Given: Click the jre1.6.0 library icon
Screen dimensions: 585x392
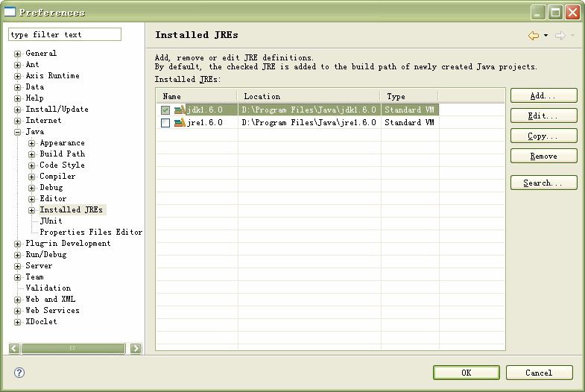Looking at the screenshot, I should click(180, 122).
